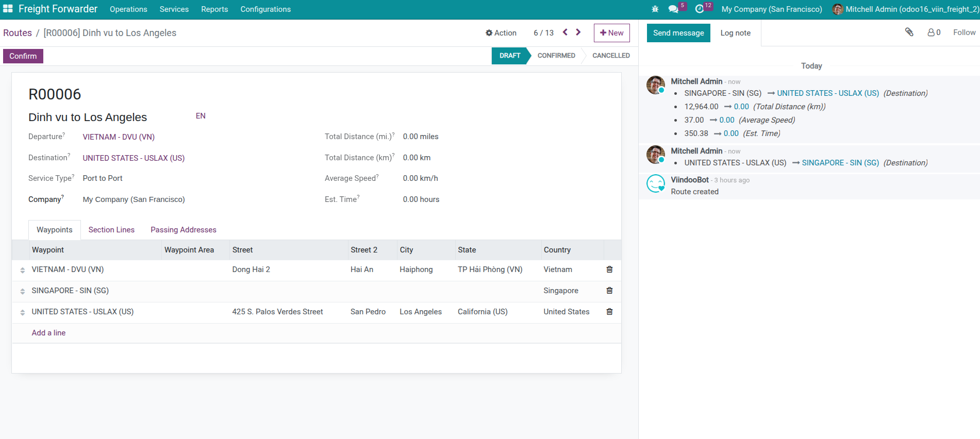Delete the VIETNAM - DVU waypoint row
Image resolution: width=980 pixels, height=439 pixels.
(x=609, y=269)
